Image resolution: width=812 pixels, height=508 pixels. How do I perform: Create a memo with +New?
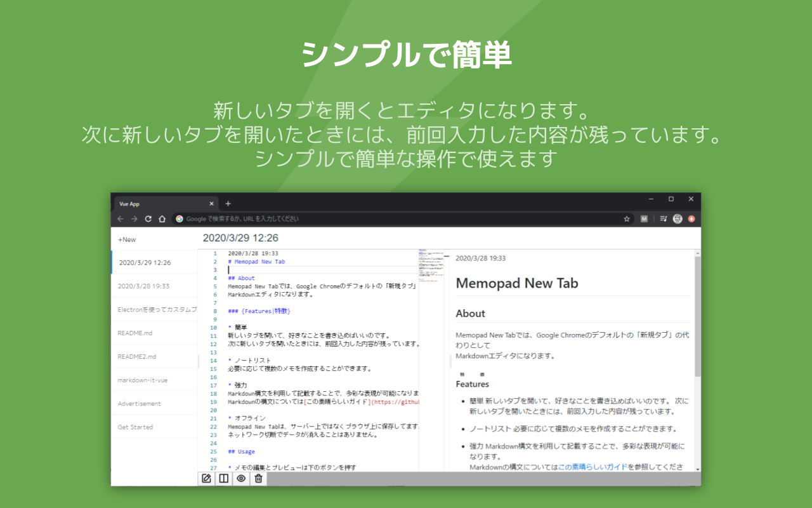tap(127, 239)
